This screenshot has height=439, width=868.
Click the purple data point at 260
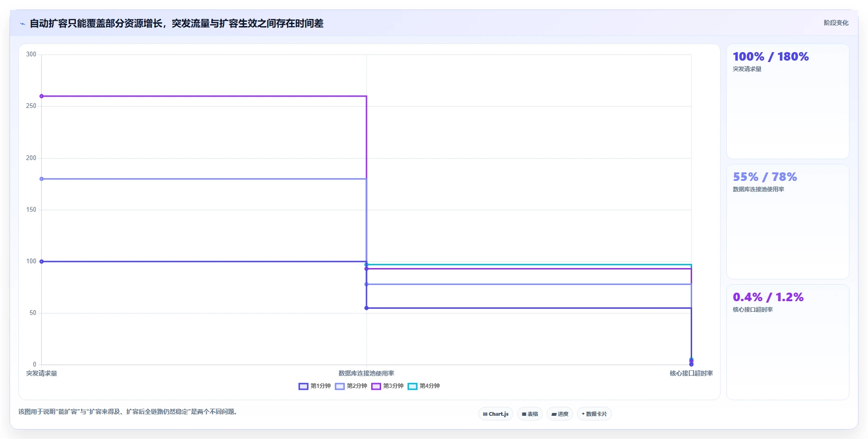42,96
